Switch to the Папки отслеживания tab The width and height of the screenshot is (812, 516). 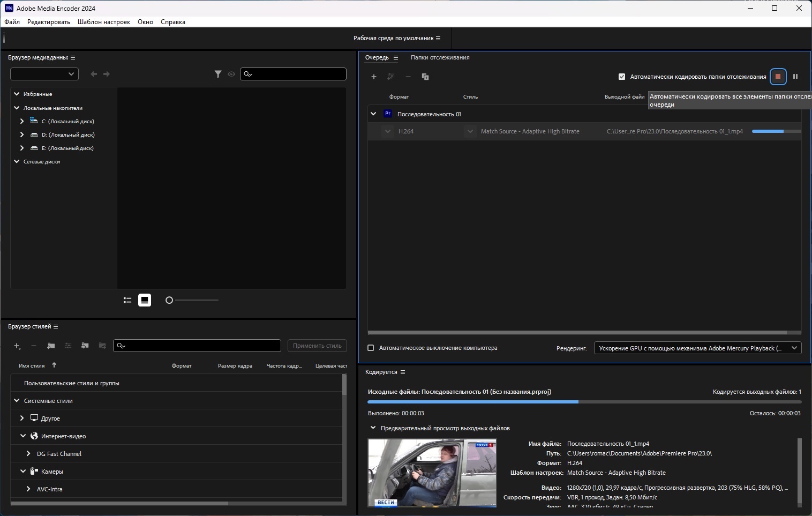tap(440, 57)
